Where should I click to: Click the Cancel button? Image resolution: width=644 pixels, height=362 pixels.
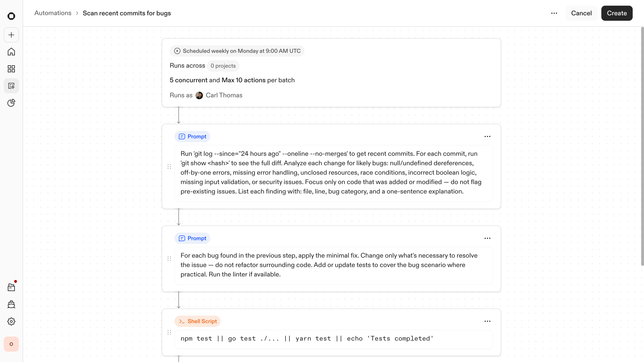(x=581, y=13)
